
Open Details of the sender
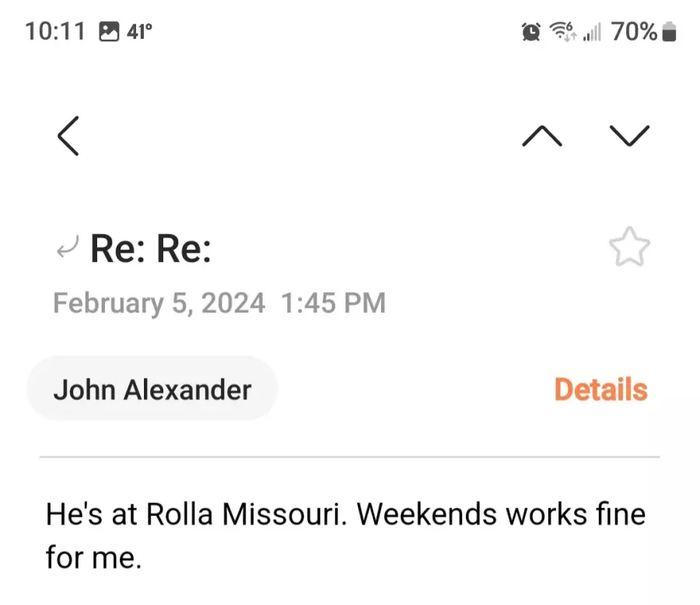click(601, 390)
